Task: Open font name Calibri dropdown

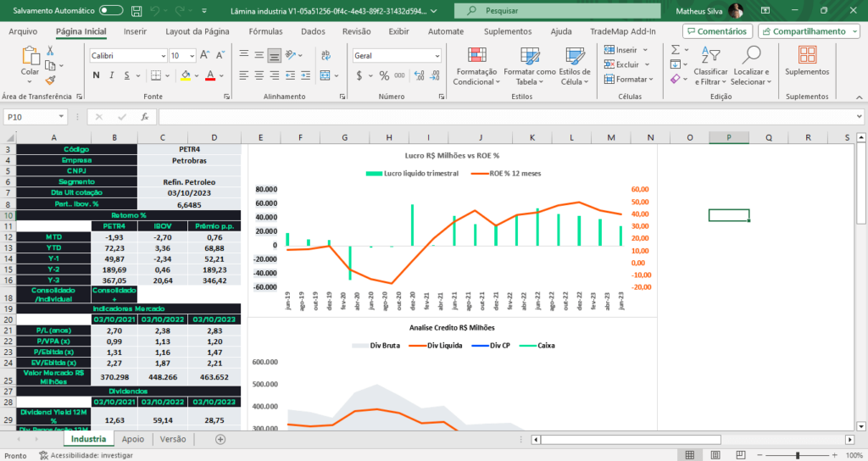Action: click(164, 55)
